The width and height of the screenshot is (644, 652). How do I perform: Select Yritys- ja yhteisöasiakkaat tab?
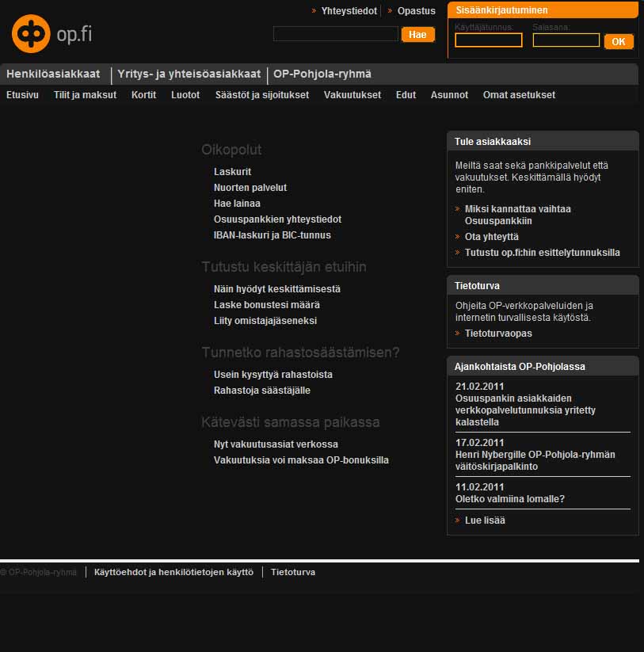(x=189, y=74)
